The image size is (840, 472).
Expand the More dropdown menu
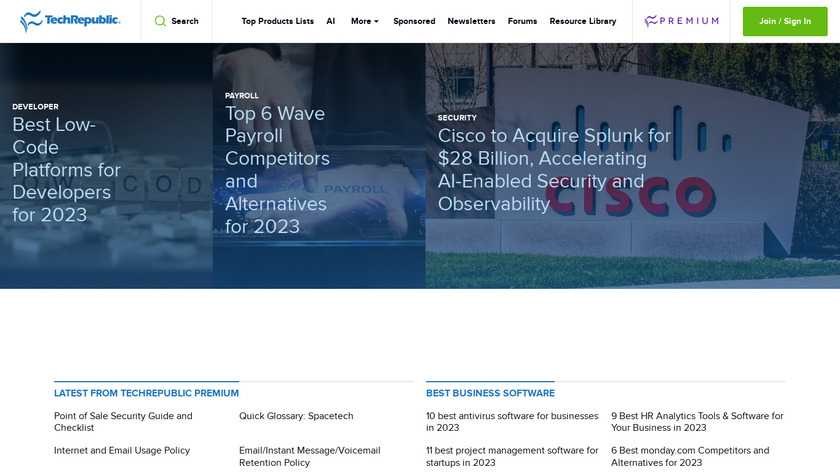tap(364, 21)
